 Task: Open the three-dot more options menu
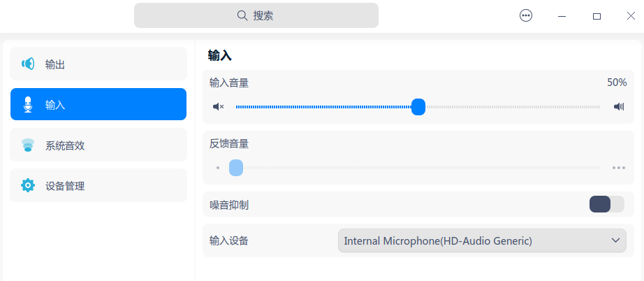(x=526, y=15)
